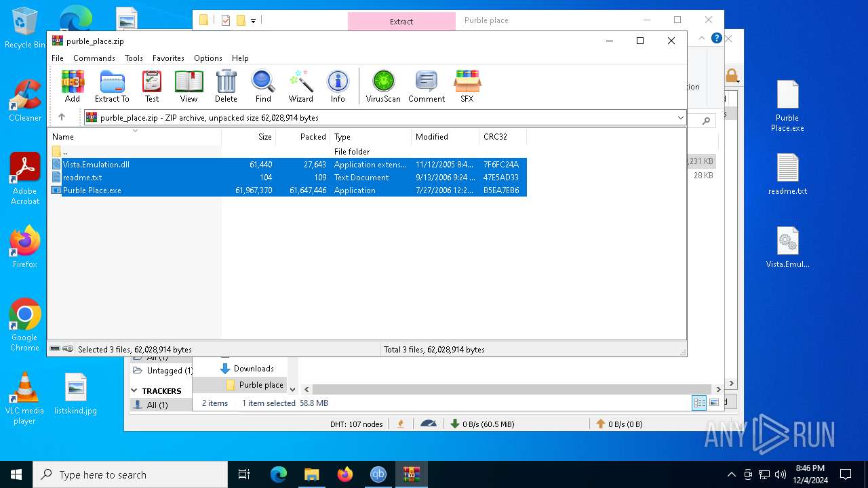The image size is (868, 488).
Task: Create SFX self-extracting archive
Action: coord(467,86)
